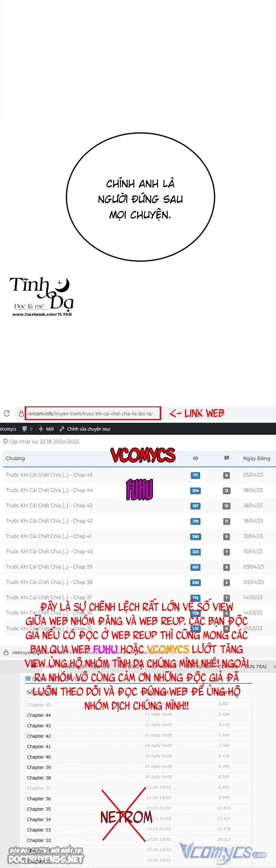Click the eye views icon in table header
The image size is (276, 868).
[x=195, y=458]
